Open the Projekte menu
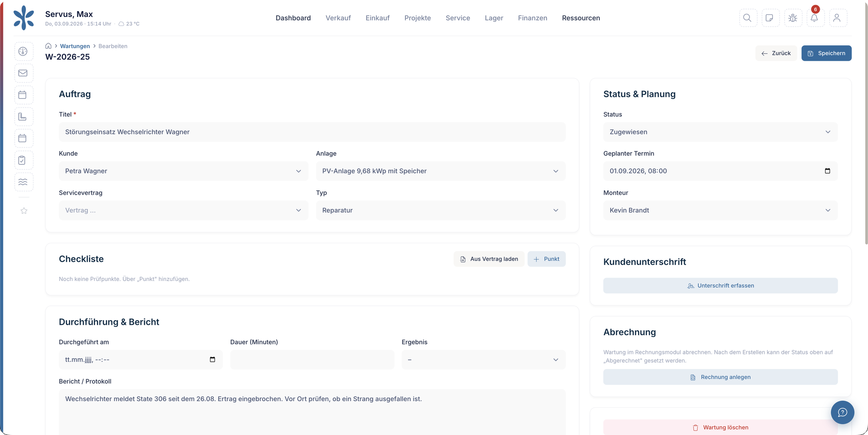 coord(418,18)
